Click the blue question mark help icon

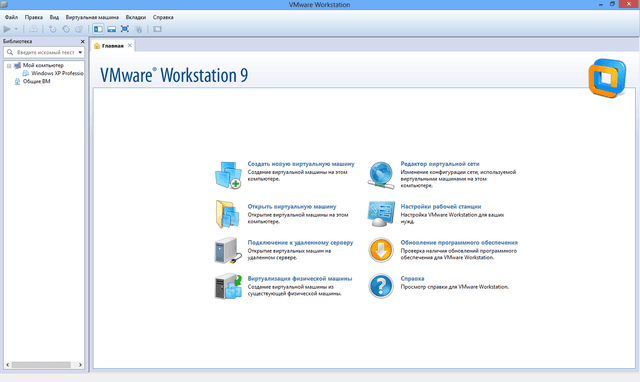381,286
